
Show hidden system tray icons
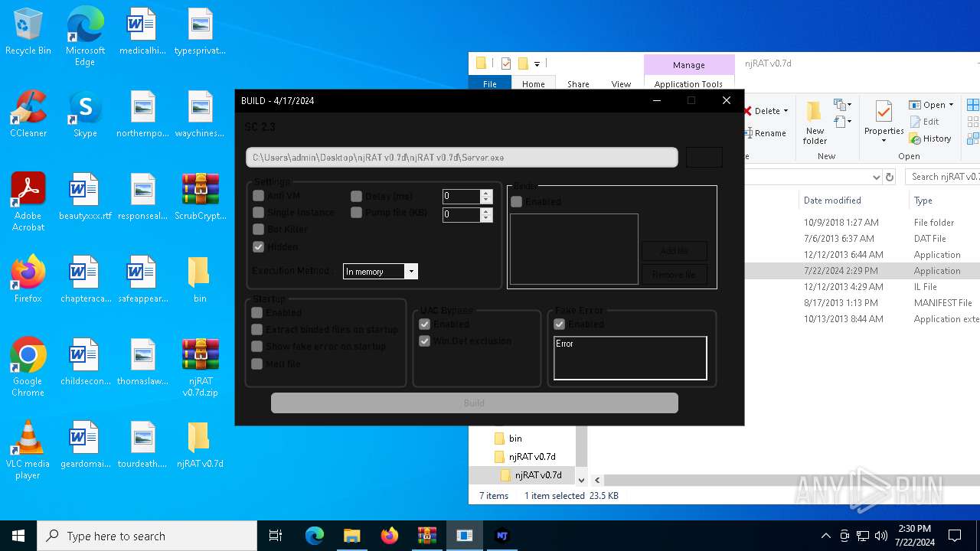tap(825, 536)
